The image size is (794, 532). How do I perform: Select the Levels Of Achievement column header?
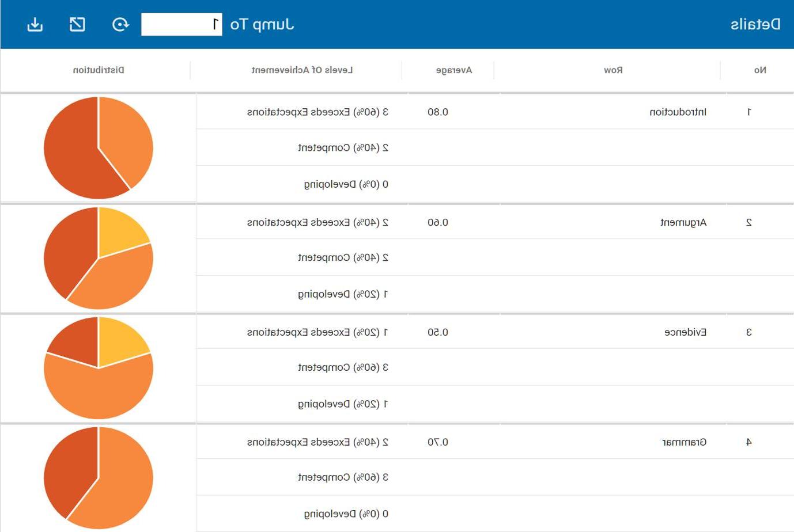302,70
